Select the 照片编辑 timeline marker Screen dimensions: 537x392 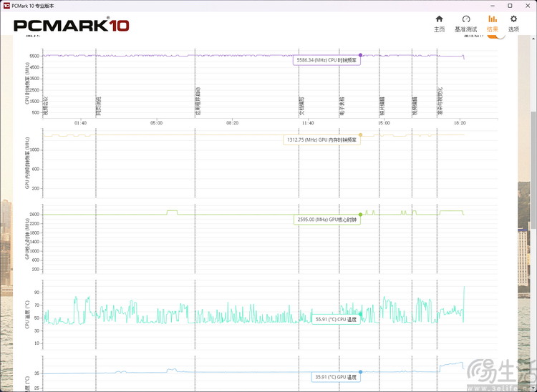coord(382,106)
